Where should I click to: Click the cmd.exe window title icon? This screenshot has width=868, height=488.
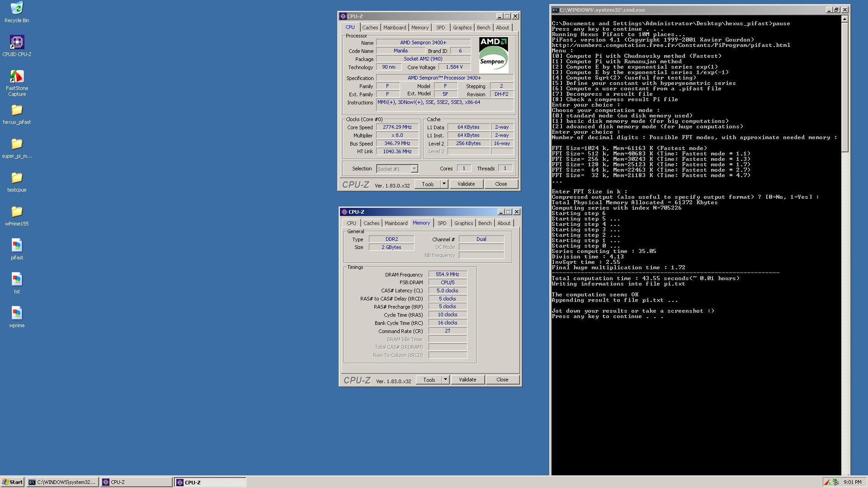(x=555, y=10)
